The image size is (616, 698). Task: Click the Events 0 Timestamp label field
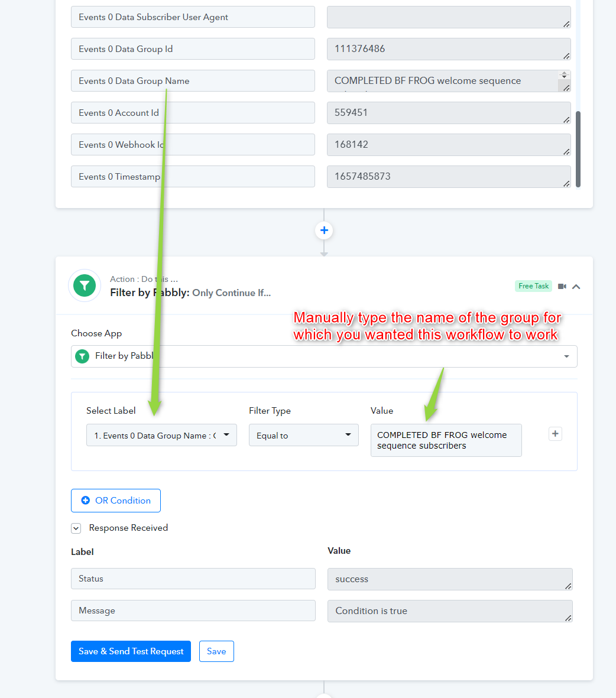193,176
